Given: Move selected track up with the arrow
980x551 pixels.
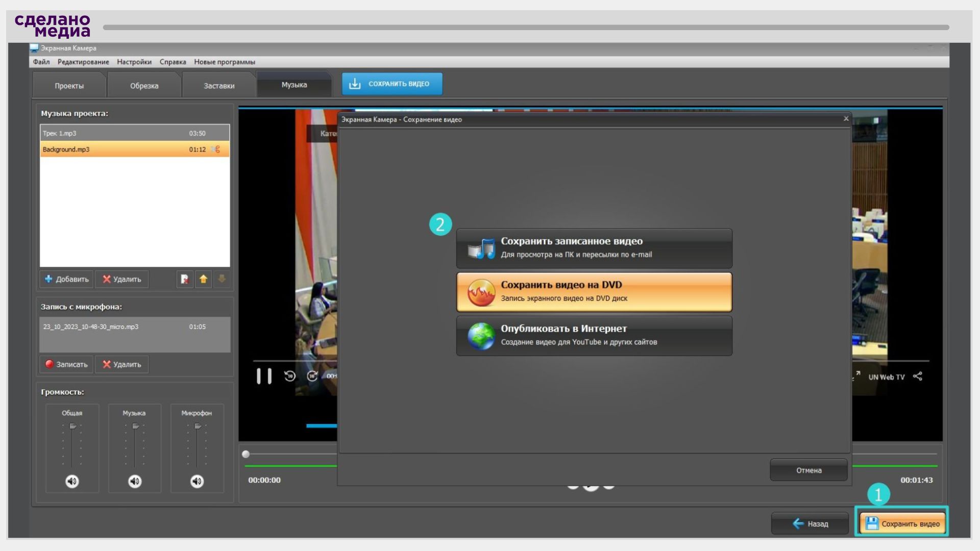Looking at the screenshot, I should point(203,279).
